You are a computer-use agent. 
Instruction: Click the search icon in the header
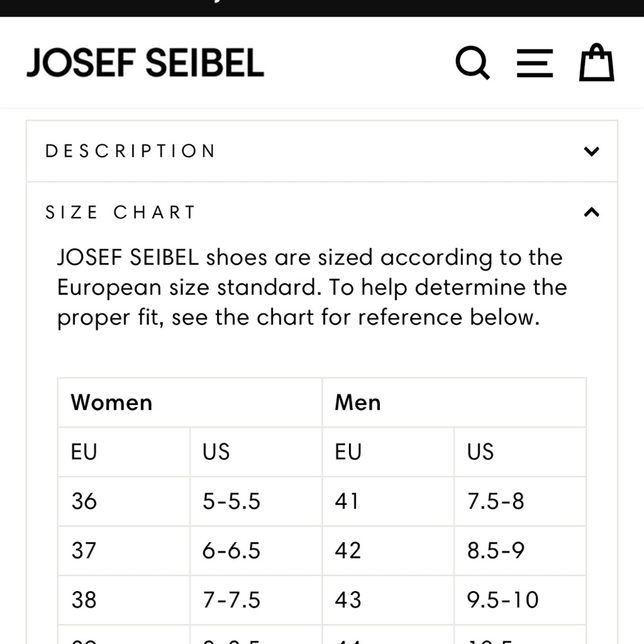472,62
